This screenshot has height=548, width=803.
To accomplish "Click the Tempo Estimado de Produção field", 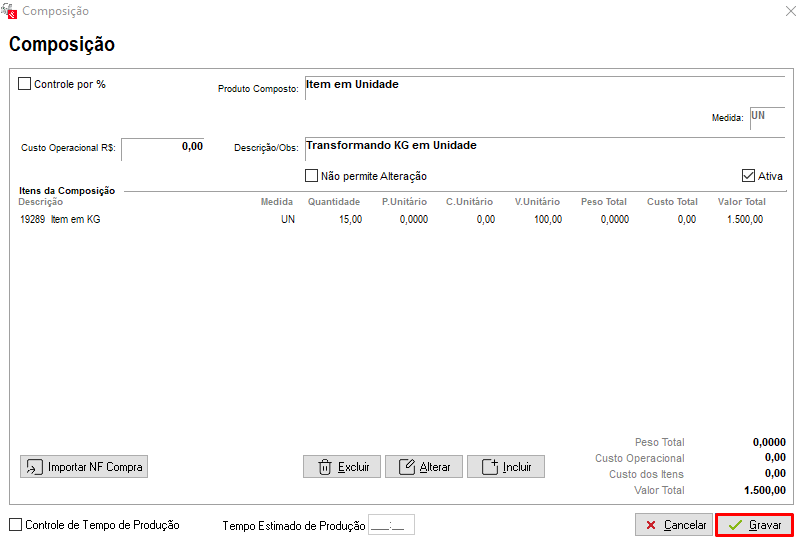I will (x=391, y=525).
